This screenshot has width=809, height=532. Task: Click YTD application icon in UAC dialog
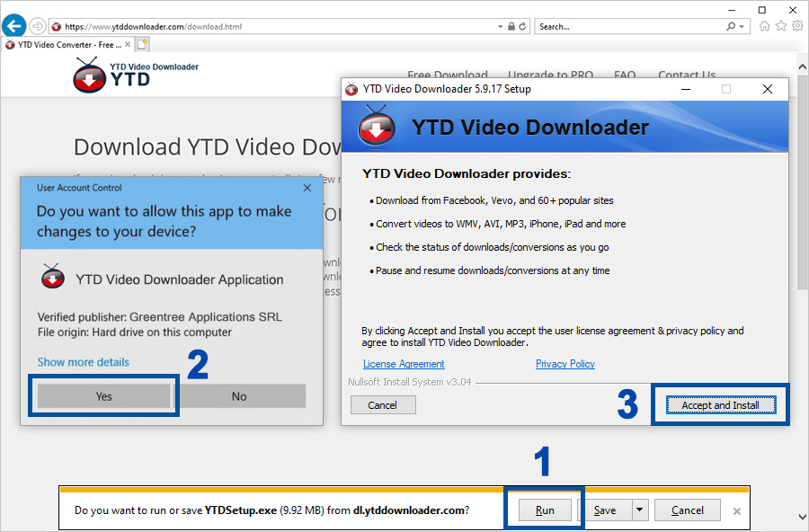(x=53, y=276)
